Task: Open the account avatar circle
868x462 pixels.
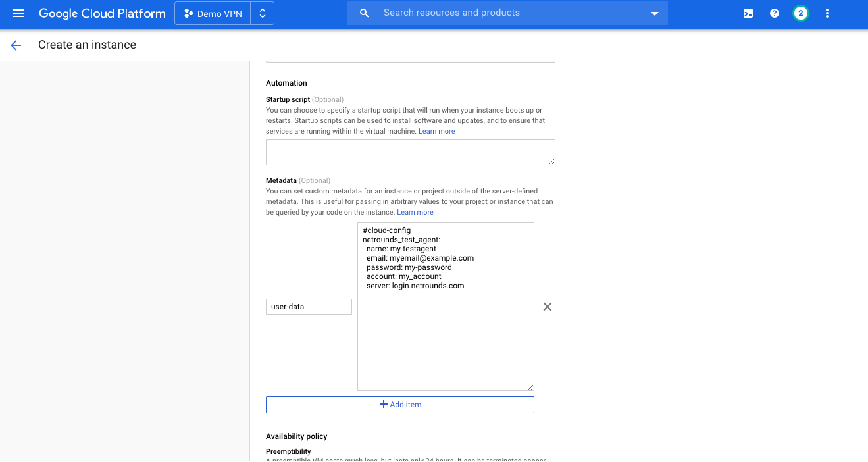Action: [x=800, y=13]
